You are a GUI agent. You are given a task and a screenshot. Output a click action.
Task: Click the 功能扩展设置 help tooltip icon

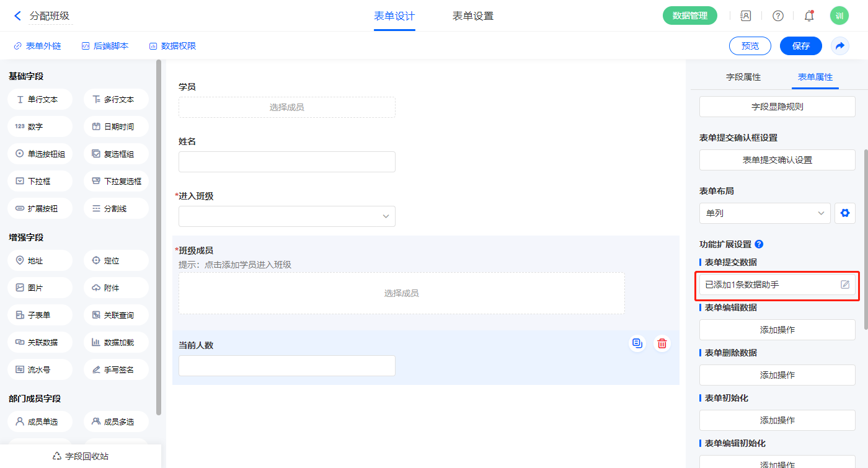759,244
